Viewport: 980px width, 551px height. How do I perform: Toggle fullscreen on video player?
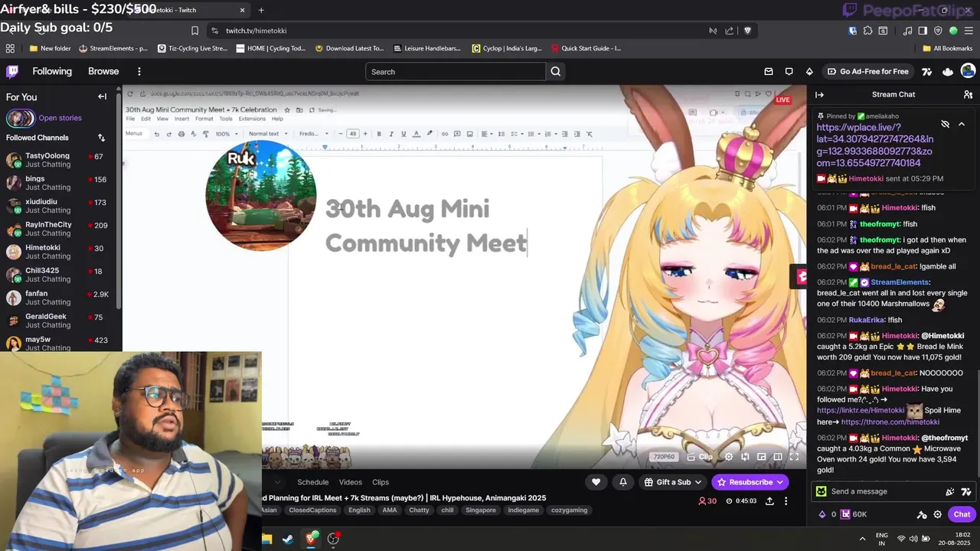794,457
